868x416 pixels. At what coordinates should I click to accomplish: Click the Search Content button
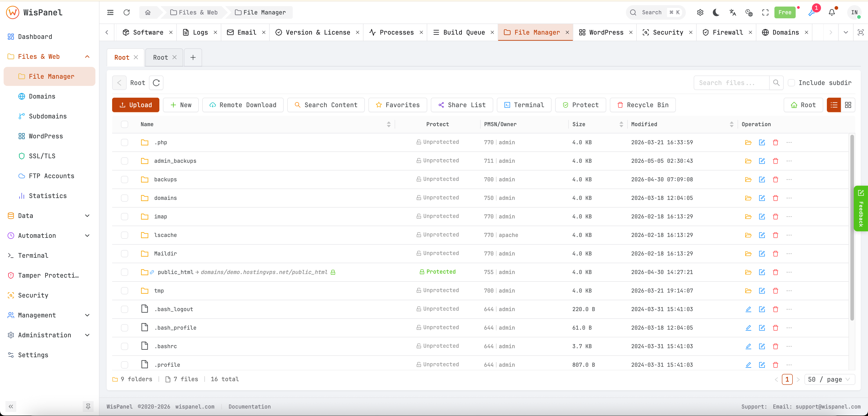coord(326,105)
